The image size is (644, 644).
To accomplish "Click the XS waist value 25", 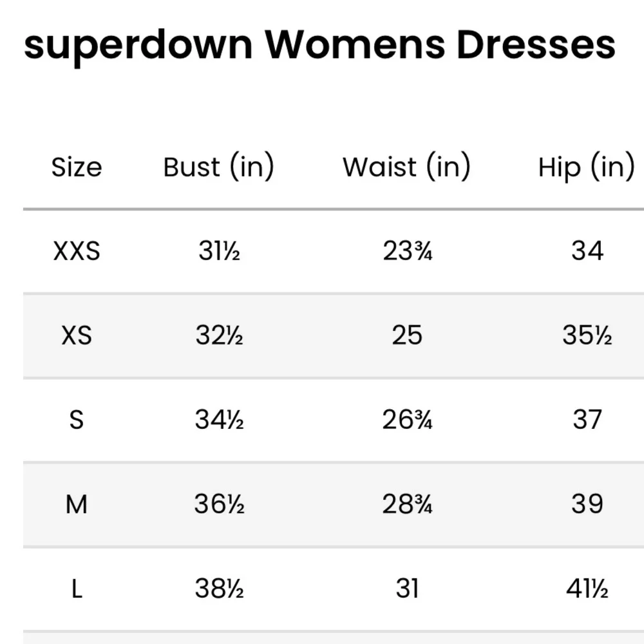I will pos(407,336).
